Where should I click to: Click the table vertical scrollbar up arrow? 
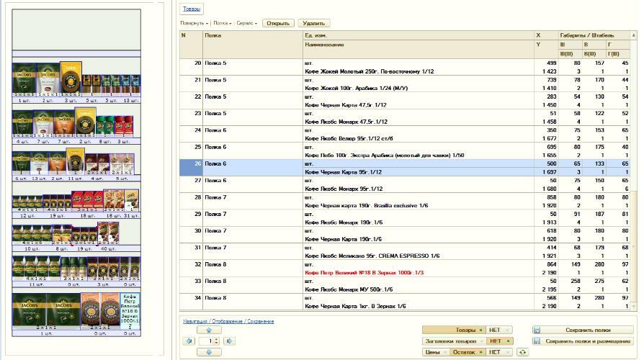[x=633, y=35]
